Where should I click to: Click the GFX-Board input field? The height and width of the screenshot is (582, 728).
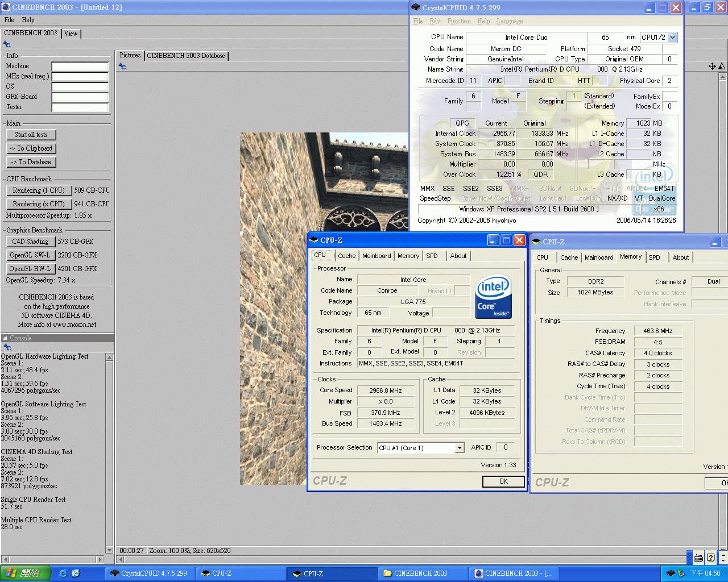click(x=80, y=97)
